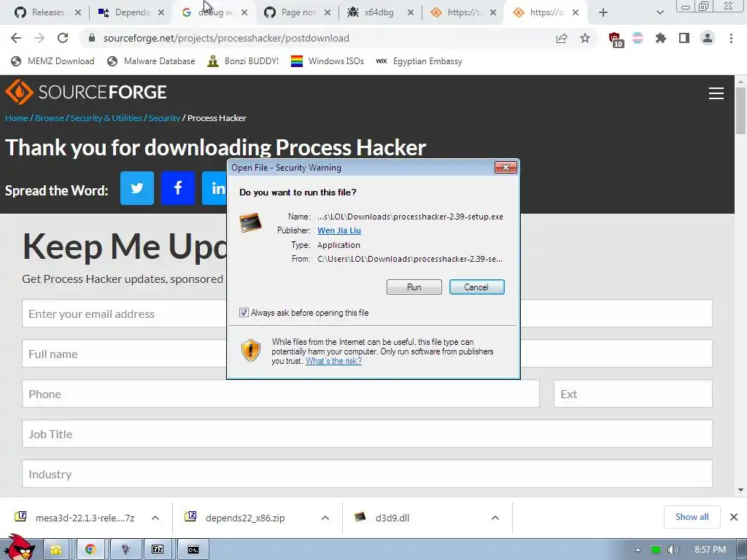Go to Security & Utilities breadcrumb
Screen dimensions: 747x560
(x=107, y=118)
